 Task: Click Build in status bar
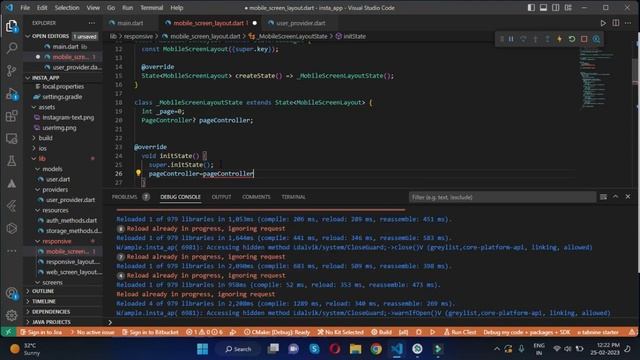point(381,332)
